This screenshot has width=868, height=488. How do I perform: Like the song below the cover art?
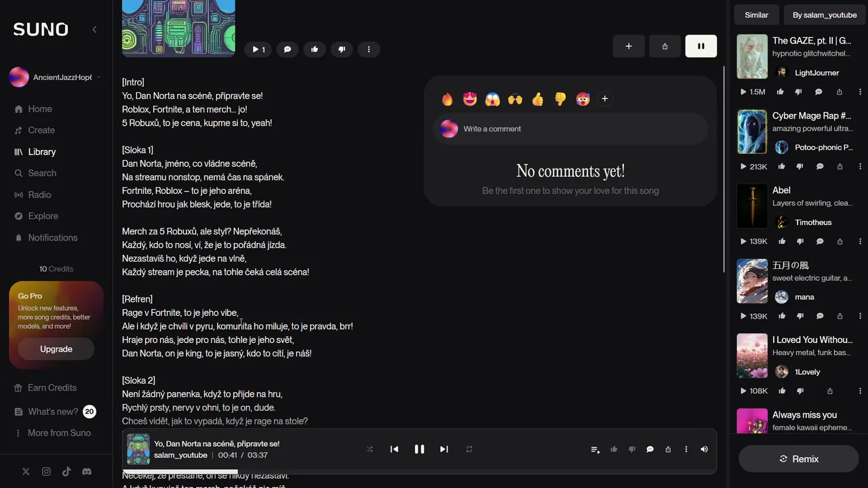(315, 49)
